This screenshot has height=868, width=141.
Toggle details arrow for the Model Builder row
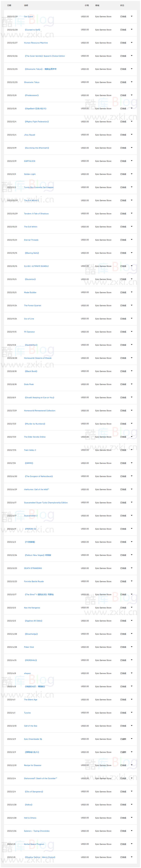pyautogui.click(x=132, y=292)
